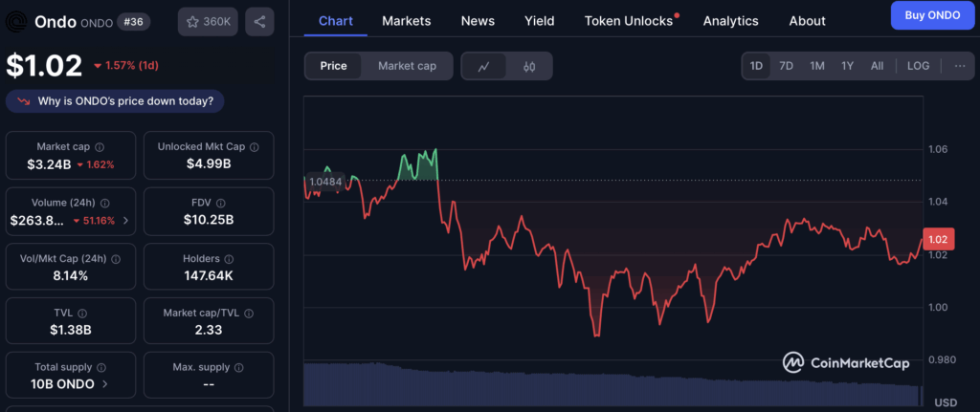Open the Markets tab
Screen dimensions: 980x412
pos(406,21)
